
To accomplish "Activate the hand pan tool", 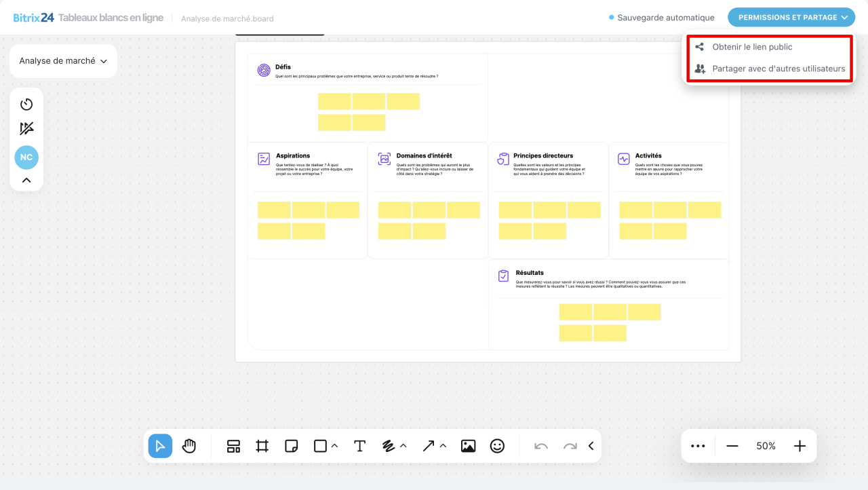I will tap(189, 446).
